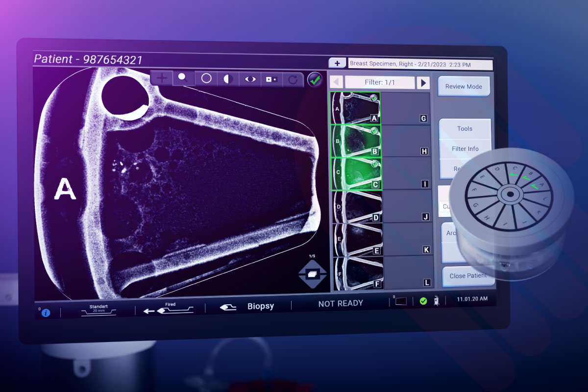
Task: Click the rotate image icon
Action: click(293, 80)
